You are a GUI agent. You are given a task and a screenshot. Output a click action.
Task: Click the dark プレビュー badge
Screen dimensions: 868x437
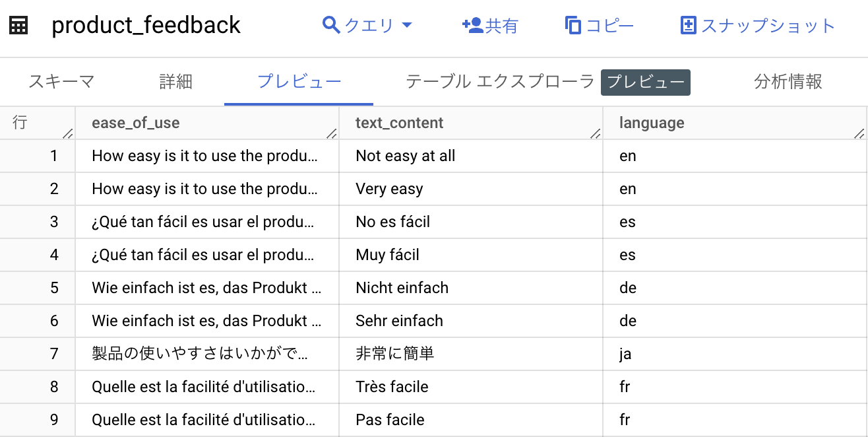pyautogui.click(x=646, y=83)
